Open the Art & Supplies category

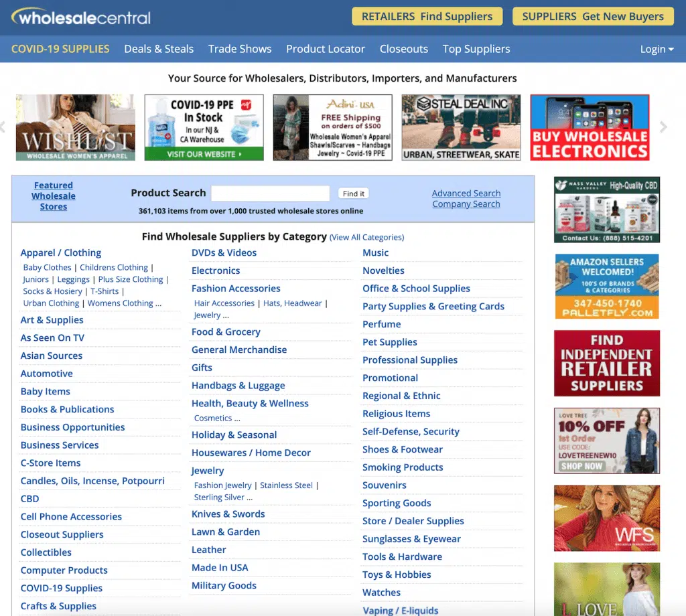click(52, 320)
